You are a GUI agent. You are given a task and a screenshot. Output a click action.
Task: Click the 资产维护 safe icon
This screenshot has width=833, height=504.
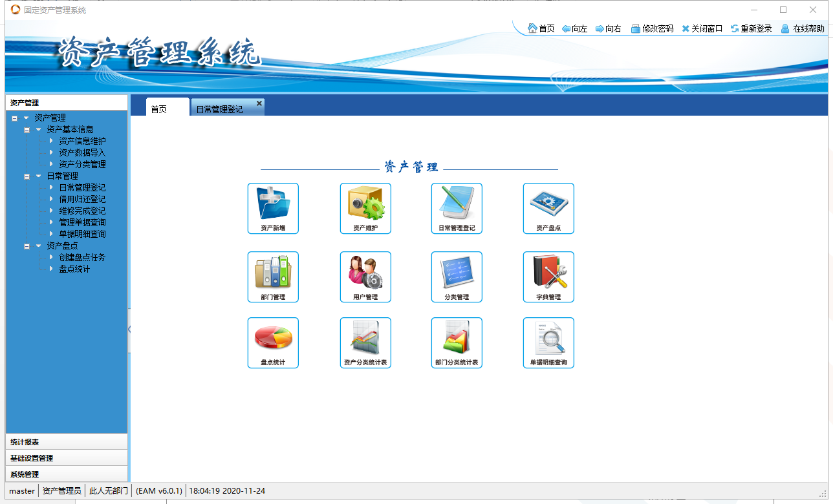coord(365,204)
